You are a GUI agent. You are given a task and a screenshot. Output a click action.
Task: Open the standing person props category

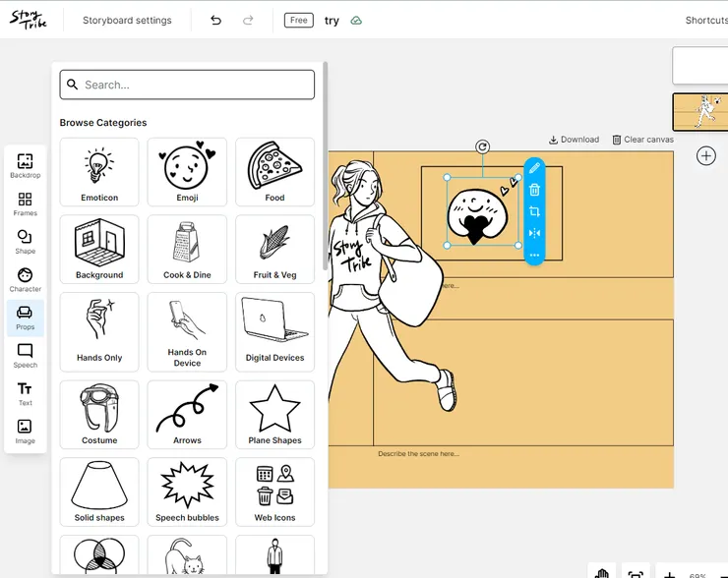point(274,554)
